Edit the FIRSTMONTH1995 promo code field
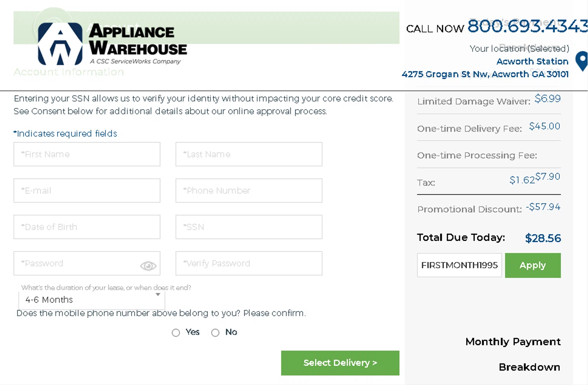The image size is (588, 385). (459, 265)
